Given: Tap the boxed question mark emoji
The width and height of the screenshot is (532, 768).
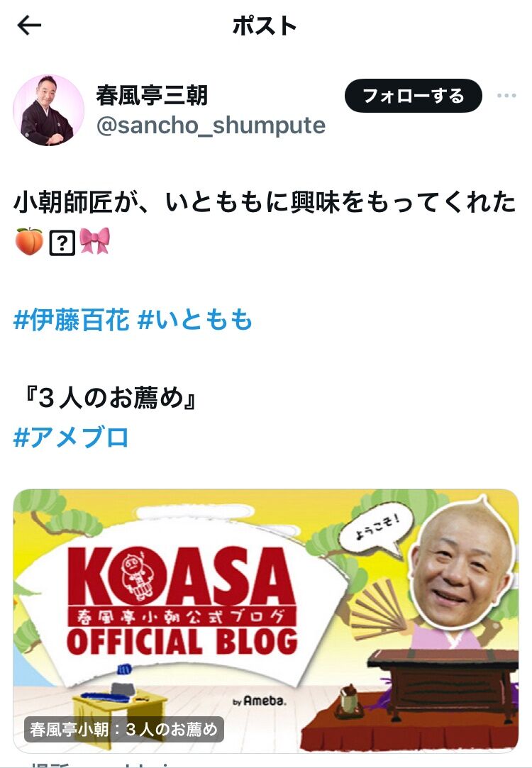Looking at the screenshot, I should [x=62, y=243].
